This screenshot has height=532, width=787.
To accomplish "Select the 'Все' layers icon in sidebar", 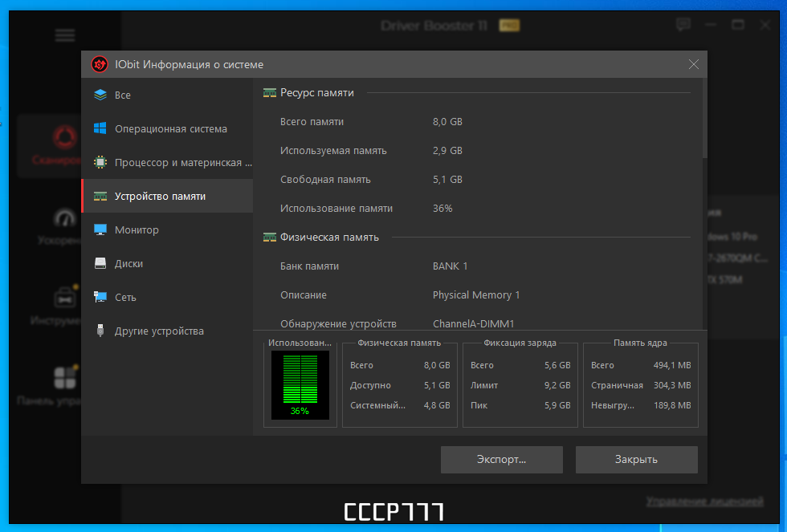I will (100, 95).
